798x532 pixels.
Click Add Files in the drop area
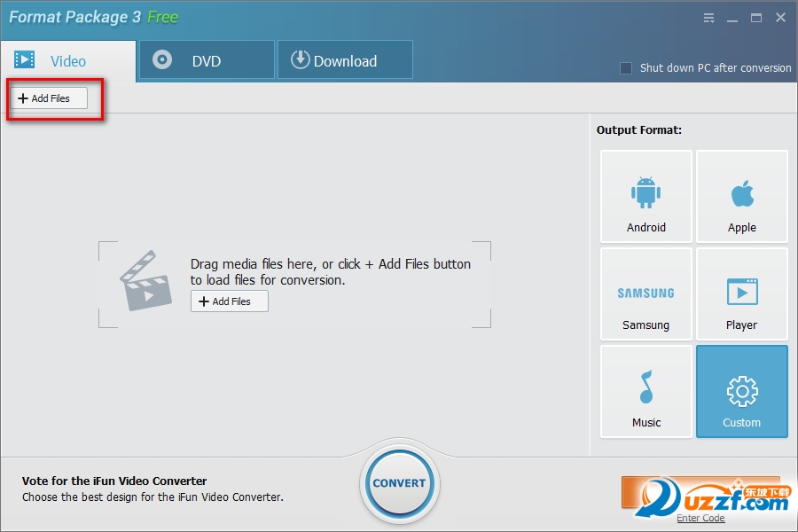[230, 301]
